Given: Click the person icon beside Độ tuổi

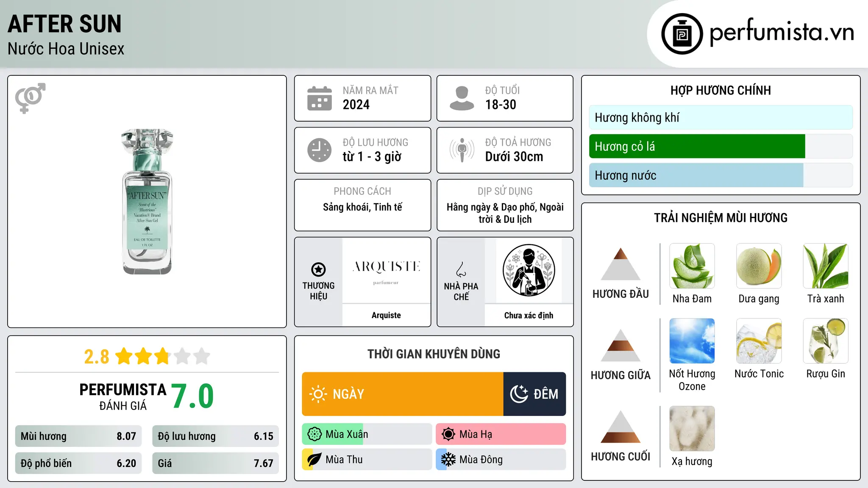Looking at the screenshot, I should pos(462,98).
